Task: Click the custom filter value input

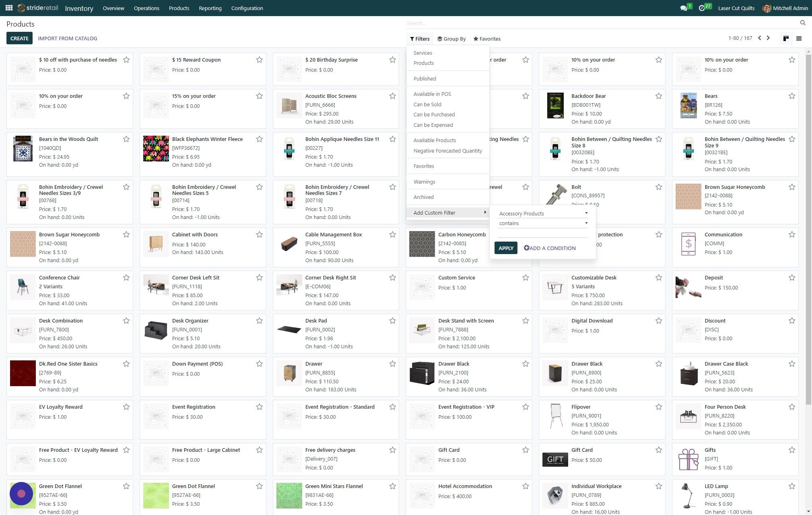Action: 543,233
